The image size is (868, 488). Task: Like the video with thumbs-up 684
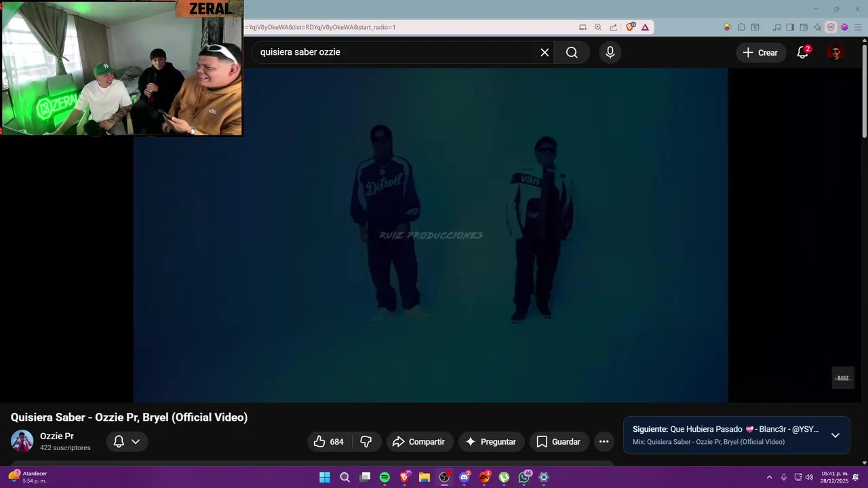(329, 442)
